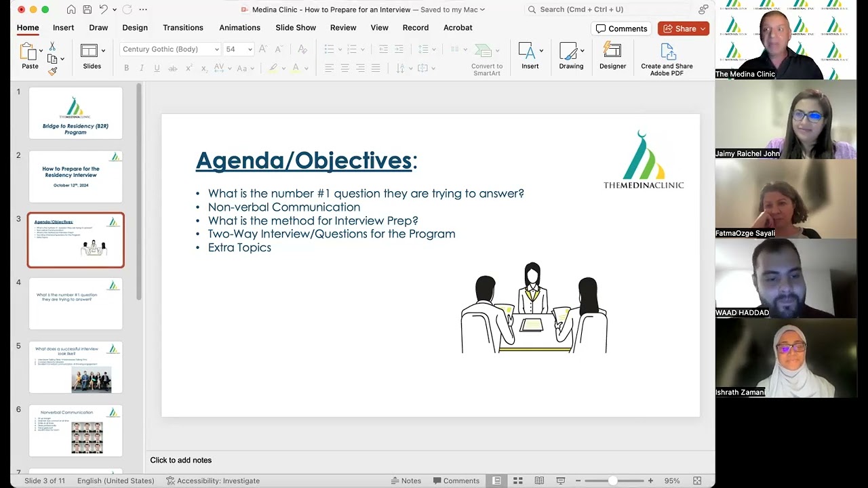This screenshot has height=488, width=868.
Task: Copy selection with the copy icon
Action: pyautogui.click(x=52, y=59)
